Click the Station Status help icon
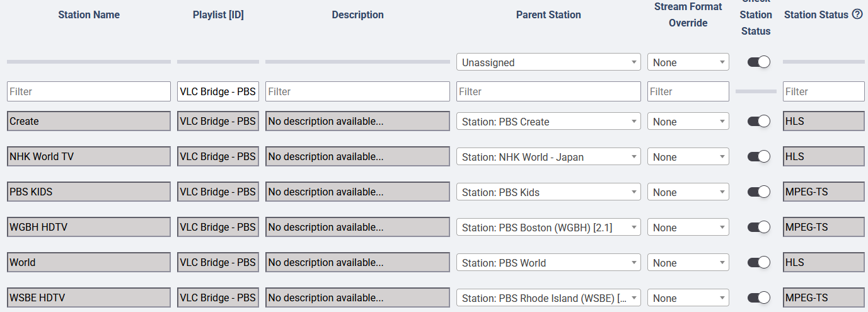The image size is (868, 312). (x=857, y=14)
